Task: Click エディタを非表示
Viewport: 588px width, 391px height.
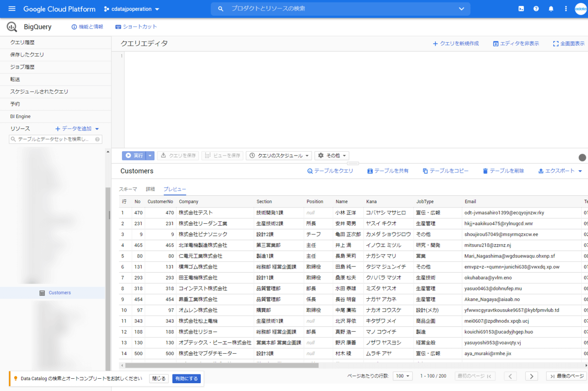Action: (x=515, y=44)
